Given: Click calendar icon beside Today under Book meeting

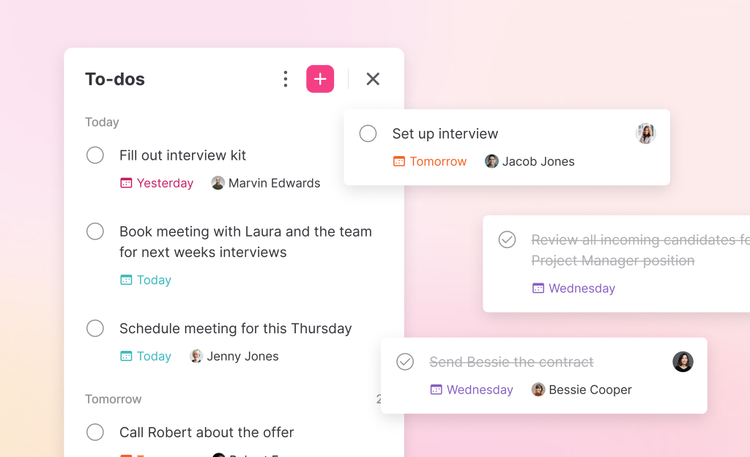Looking at the screenshot, I should pyautogui.click(x=126, y=280).
